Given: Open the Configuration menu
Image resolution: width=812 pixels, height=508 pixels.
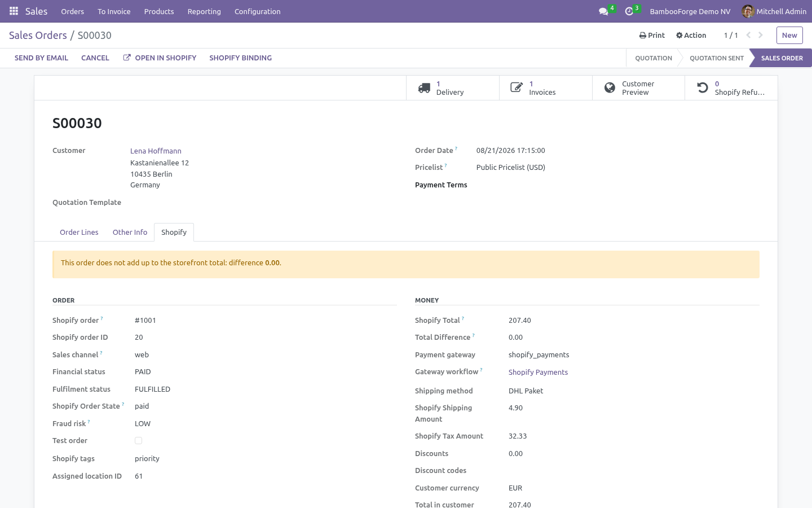Looking at the screenshot, I should click(x=257, y=11).
